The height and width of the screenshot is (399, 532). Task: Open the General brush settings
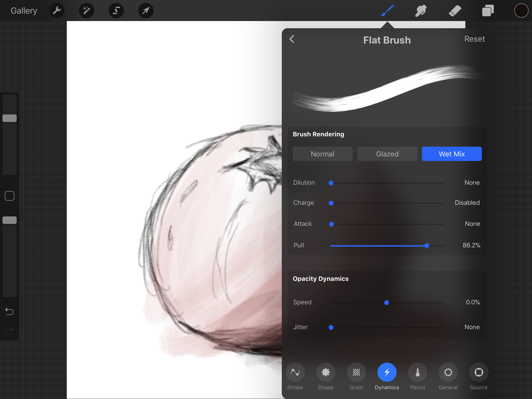448,372
